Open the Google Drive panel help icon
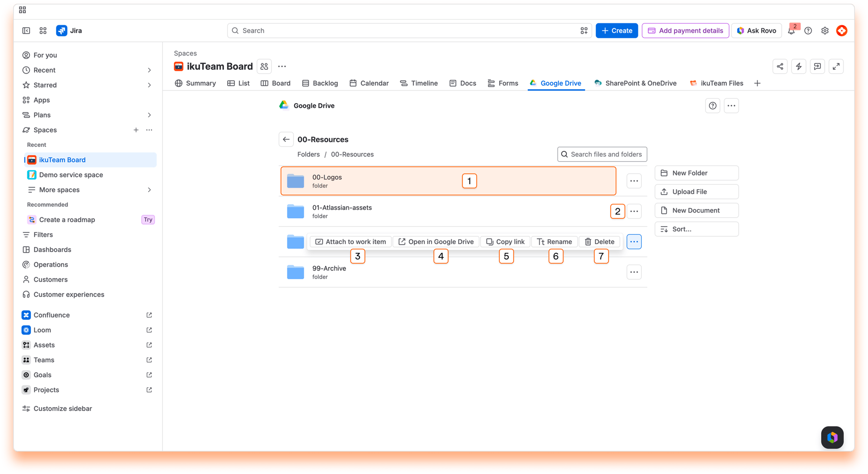 click(x=713, y=106)
